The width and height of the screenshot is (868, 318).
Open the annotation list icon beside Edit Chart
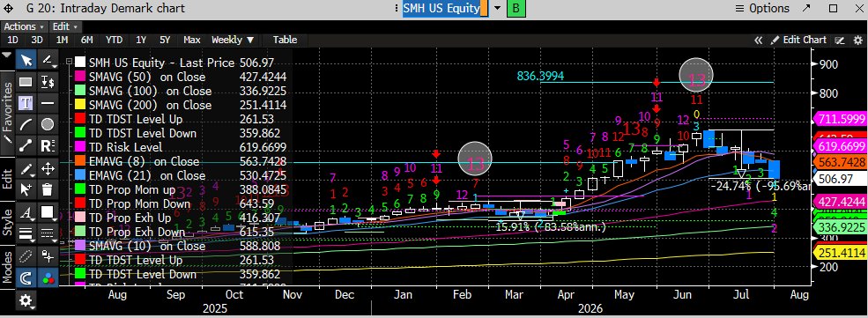click(841, 40)
